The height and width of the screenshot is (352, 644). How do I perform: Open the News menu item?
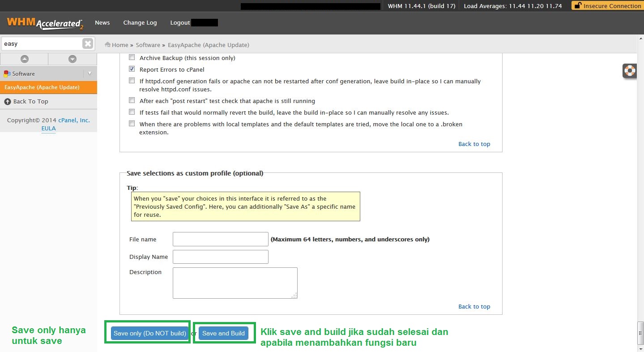pos(102,23)
